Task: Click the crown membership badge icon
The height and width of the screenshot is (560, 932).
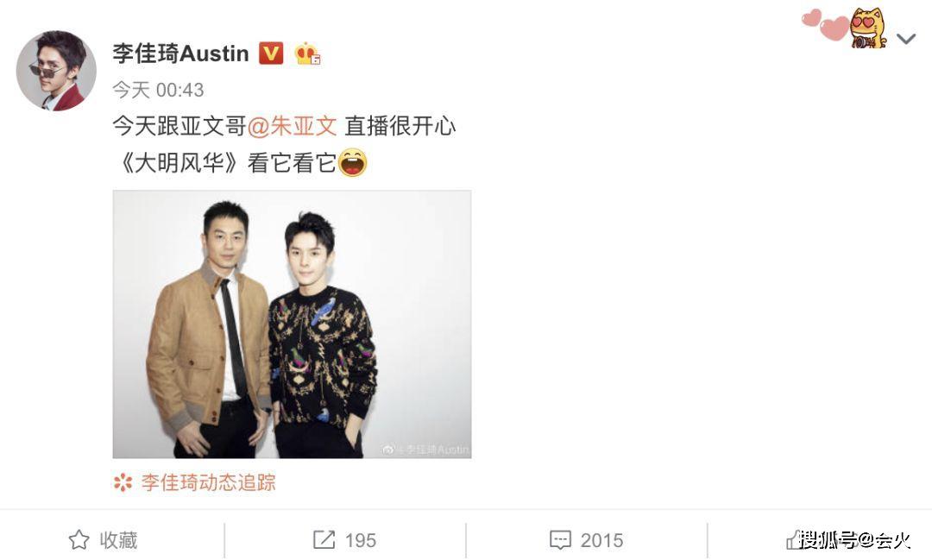Action: pyautogui.click(x=307, y=53)
